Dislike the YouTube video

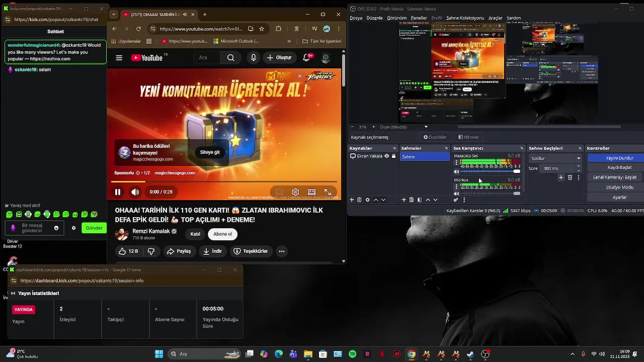point(151,251)
